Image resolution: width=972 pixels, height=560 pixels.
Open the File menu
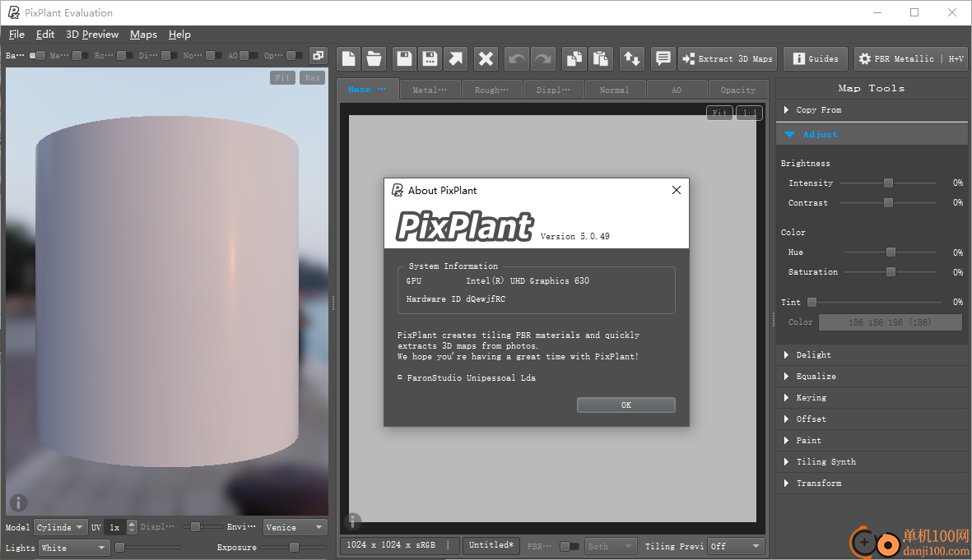16,35
